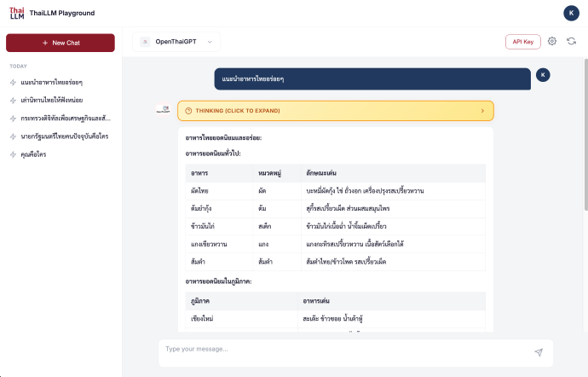The image size is (588, 377).
Task: Open chat 'คุณคือใคร'
Action: (61, 154)
